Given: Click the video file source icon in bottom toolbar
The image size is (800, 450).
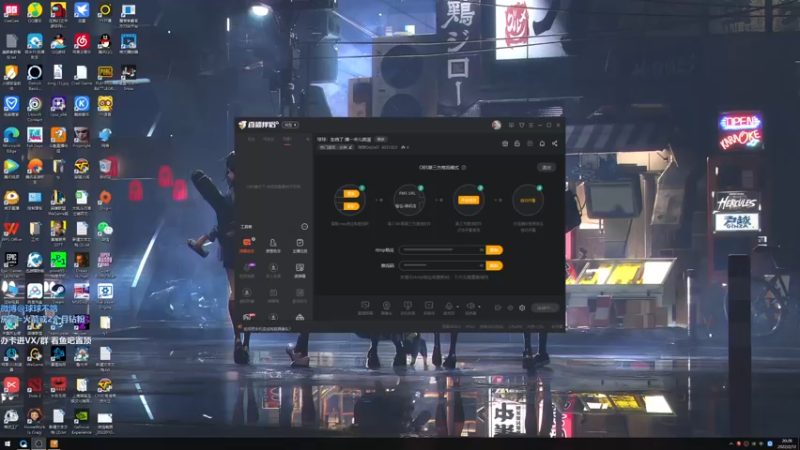Looking at the screenshot, I should point(429,307).
